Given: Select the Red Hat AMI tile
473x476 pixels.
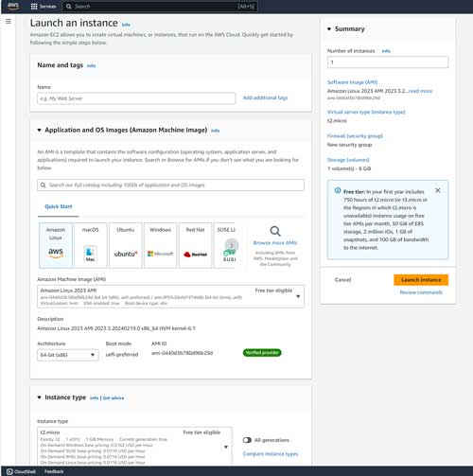Looking at the screenshot, I should [x=195, y=245].
